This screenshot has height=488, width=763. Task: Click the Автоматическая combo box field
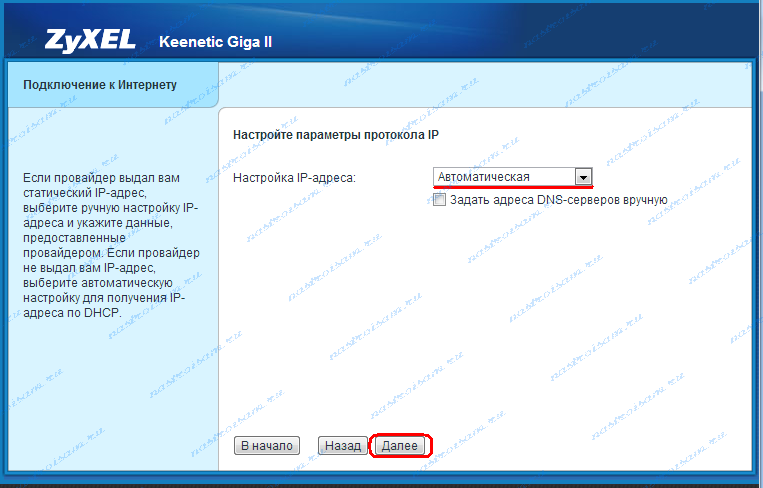pyautogui.click(x=512, y=177)
